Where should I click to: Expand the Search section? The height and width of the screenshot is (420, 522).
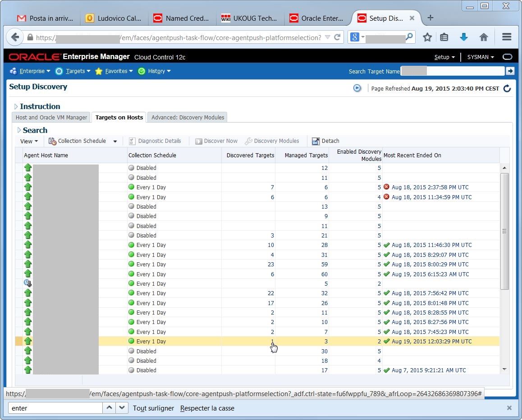[x=19, y=130]
